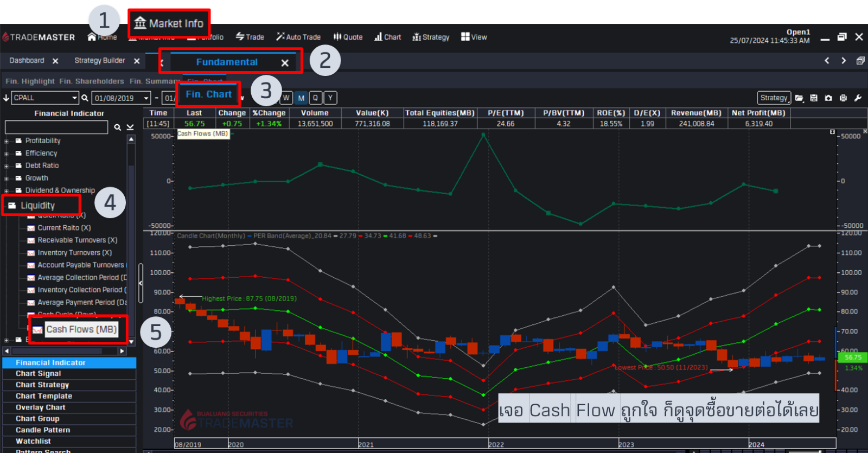Open the Chart menu in top bar
This screenshot has width=868, height=453.
pyautogui.click(x=387, y=37)
